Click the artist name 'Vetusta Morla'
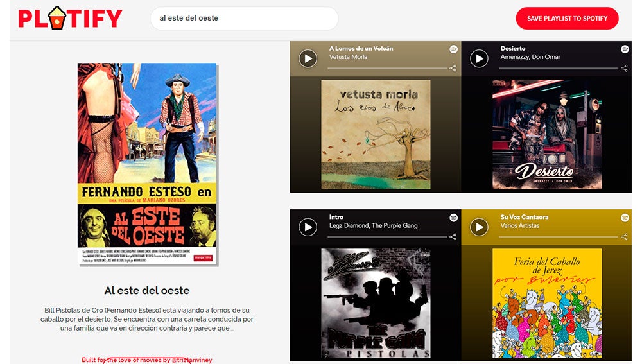This screenshot has height=364, width=642. pyautogui.click(x=348, y=57)
